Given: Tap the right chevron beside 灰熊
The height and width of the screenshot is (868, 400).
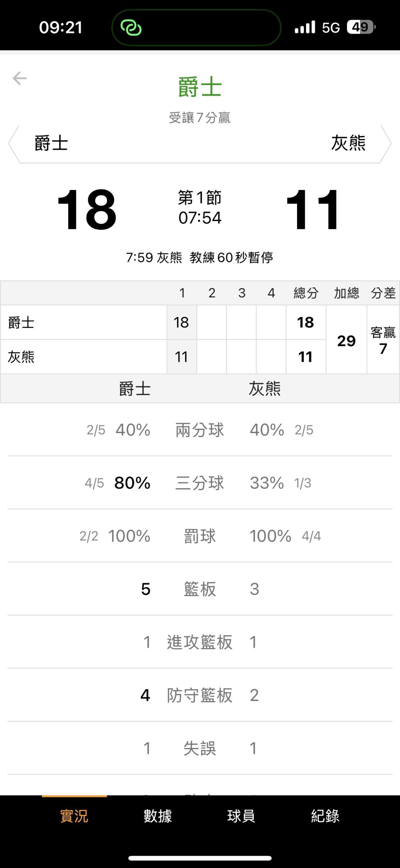Looking at the screenshot, I should click(386, 143).
